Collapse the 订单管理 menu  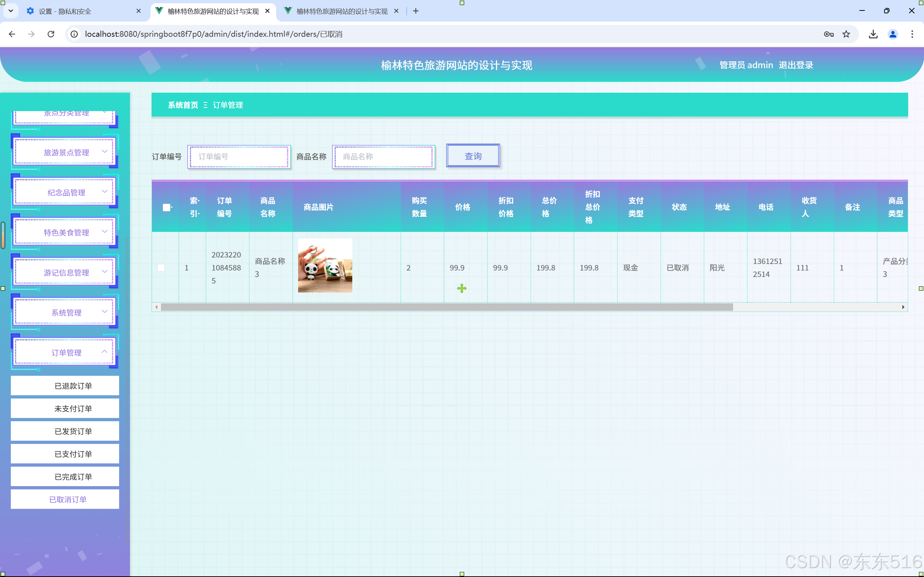pyautogui.click(x=66, y=352)
